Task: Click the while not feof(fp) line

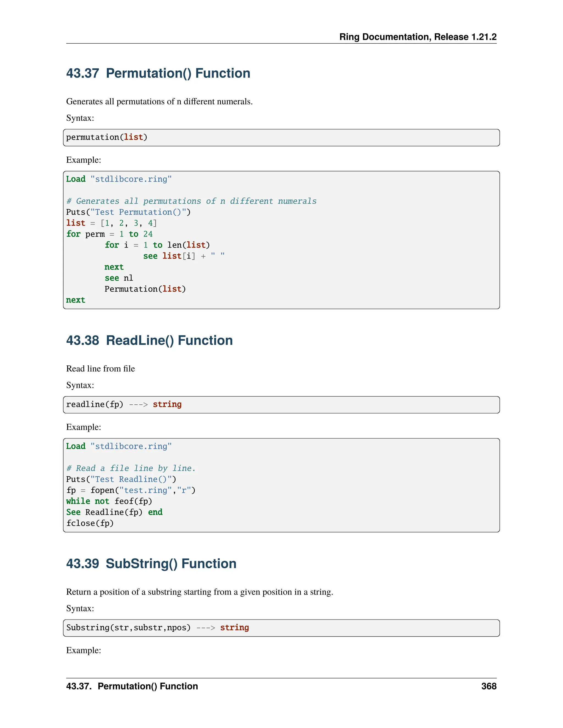Action: point(109,501)
